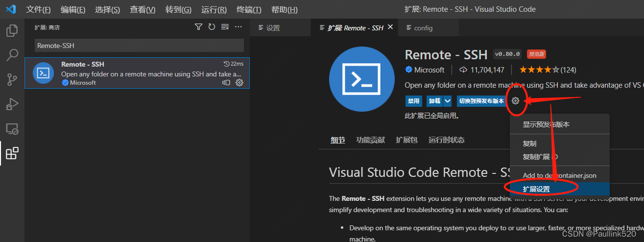Open the Source Control view
The height and width of the screenshot is (242, 644).
tap(12, 79)
